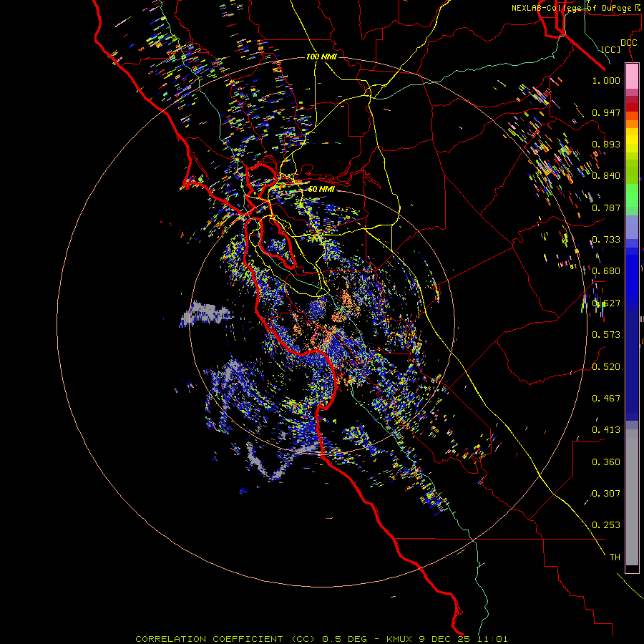Image resolution: width=644 pixels, height=644 pixels.
Task: Click the 0.307 scale value
Action: point(606,494)
